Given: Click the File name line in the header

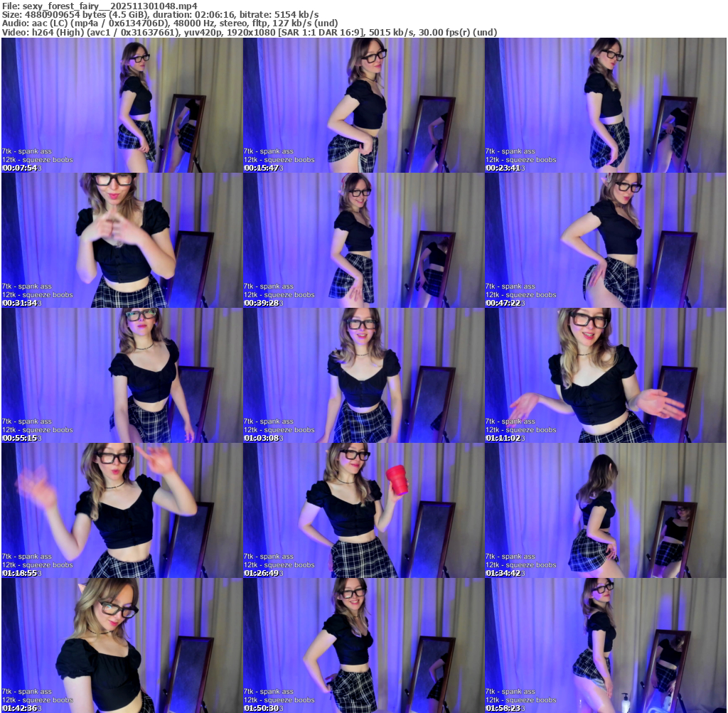Looking at the screenshot, I should pos(100,6).
